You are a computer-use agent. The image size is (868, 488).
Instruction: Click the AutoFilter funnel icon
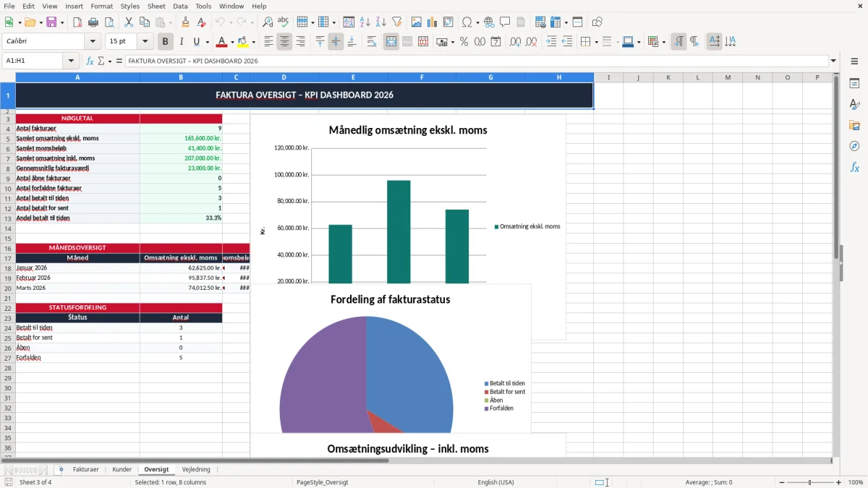tap(397, 22)
